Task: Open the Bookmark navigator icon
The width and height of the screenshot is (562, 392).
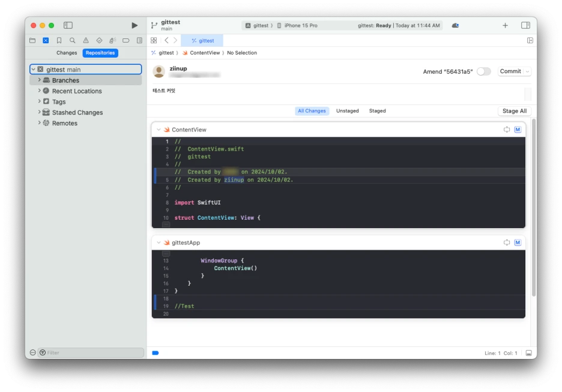Action: click(59, 40)
